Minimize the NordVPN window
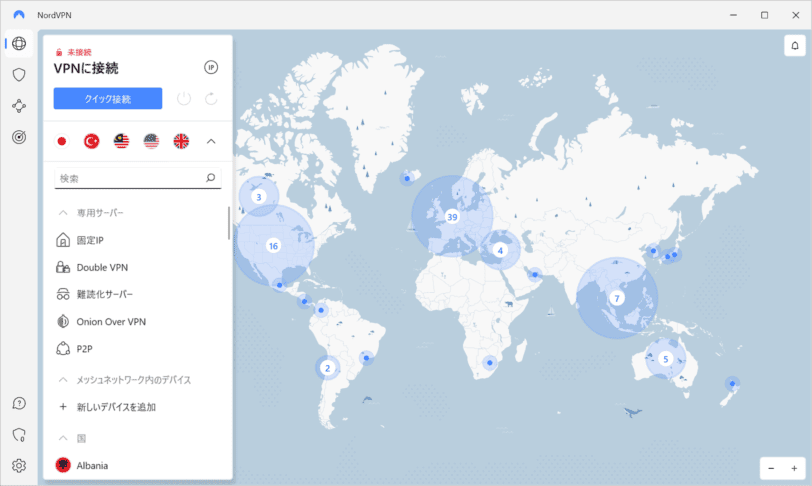Screen dimensions: 812x486 coord(733,15)
